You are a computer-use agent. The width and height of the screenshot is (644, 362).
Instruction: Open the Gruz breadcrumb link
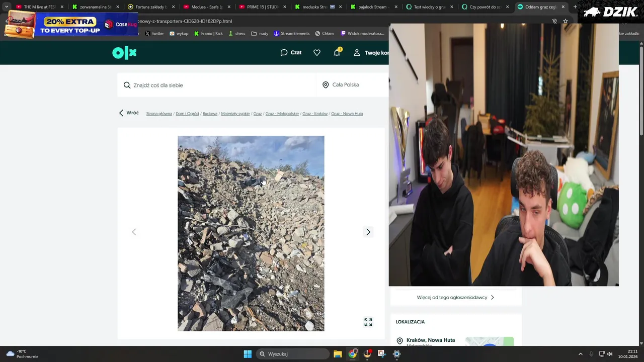click(258, 114)
